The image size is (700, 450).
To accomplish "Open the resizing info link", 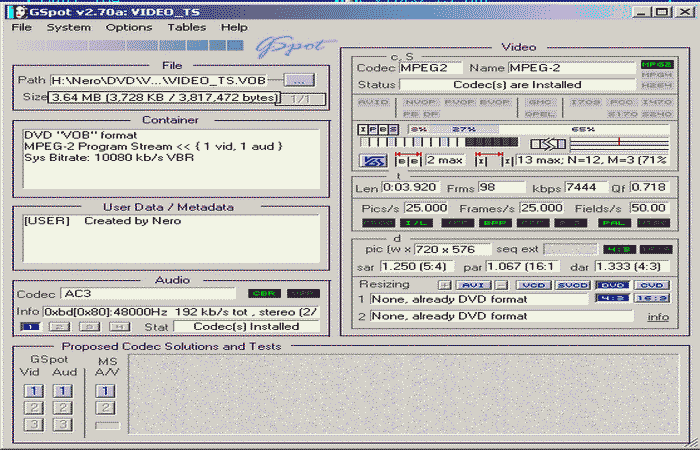I will tap(657, 316).
